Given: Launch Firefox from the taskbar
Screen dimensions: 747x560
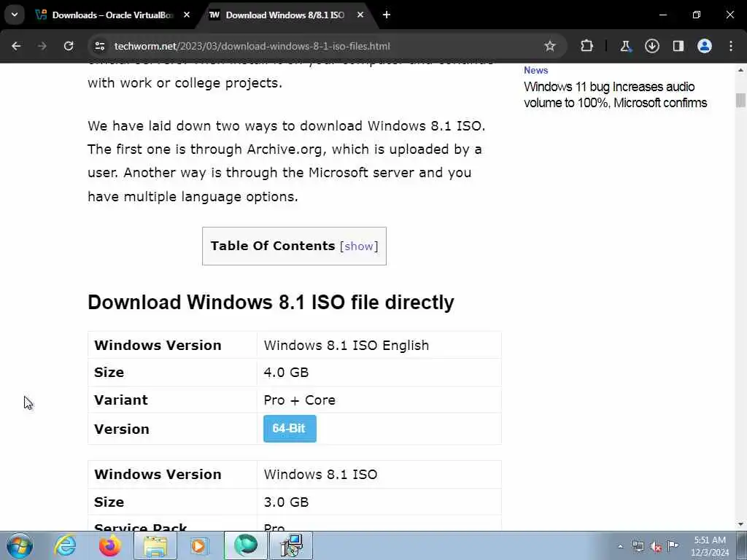Looking at the screenshot, I should point(109,545).
